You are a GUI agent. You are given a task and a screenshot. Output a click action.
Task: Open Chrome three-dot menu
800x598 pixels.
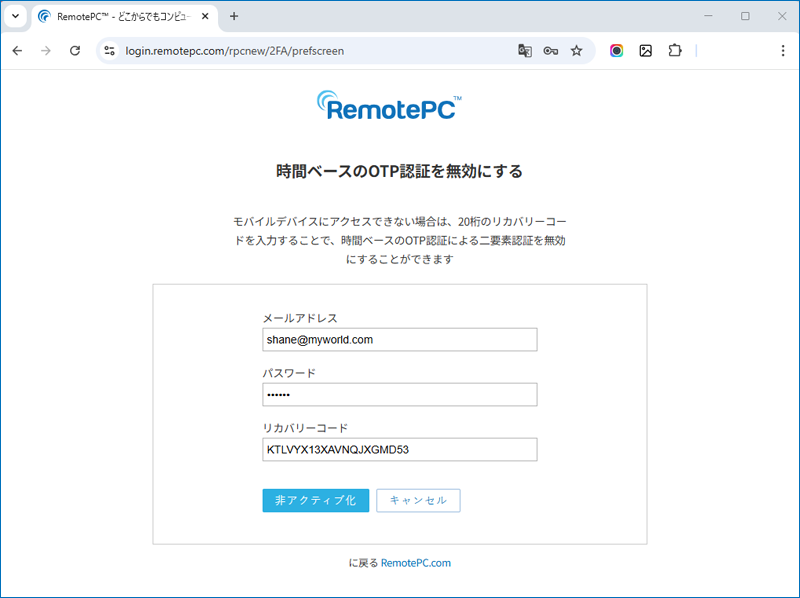coord(783,51)
